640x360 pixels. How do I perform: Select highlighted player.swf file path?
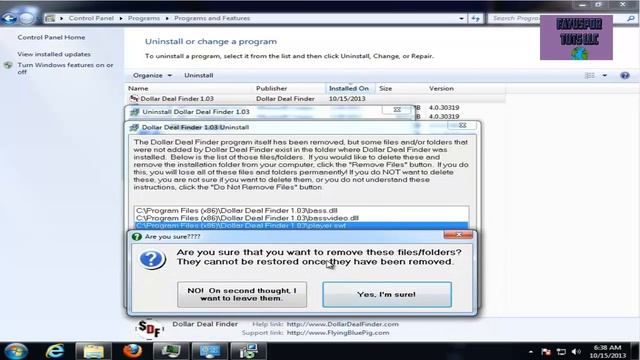(x=301, y=226)
